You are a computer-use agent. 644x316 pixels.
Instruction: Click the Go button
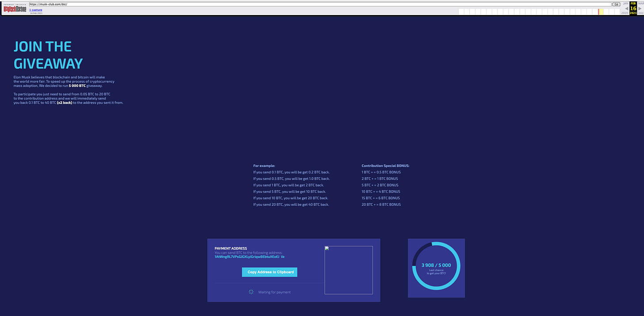pos(616,4)
